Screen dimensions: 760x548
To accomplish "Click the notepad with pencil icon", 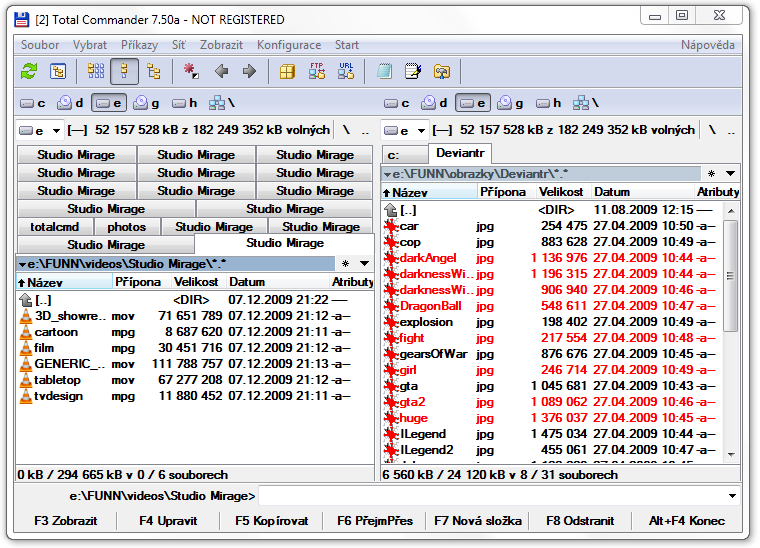I will click(x=412, y=71).
